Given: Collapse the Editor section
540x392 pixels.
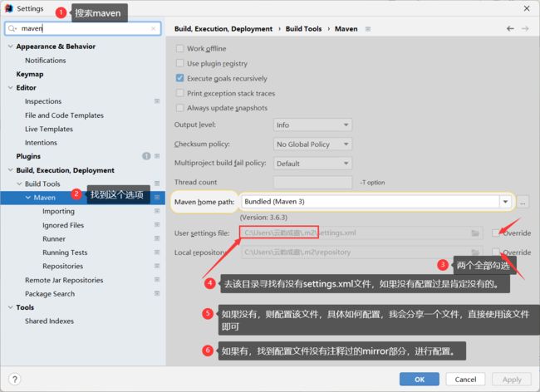Looking at the screenshot, I should coord(10,87).
